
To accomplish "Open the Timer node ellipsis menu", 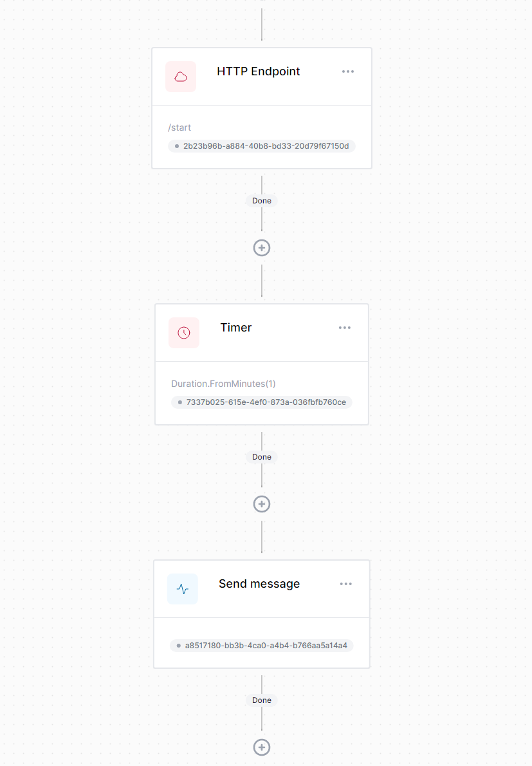I will [345, 328].
